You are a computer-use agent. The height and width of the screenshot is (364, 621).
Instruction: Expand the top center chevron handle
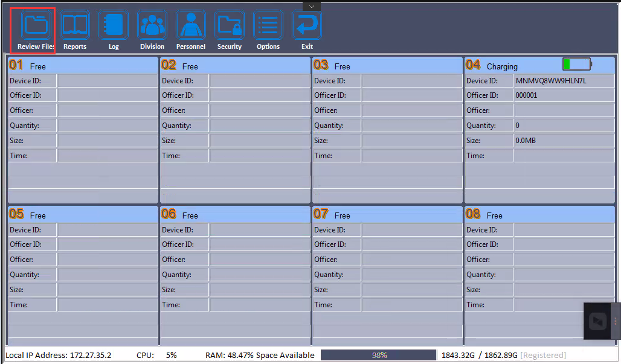point(311,6)
